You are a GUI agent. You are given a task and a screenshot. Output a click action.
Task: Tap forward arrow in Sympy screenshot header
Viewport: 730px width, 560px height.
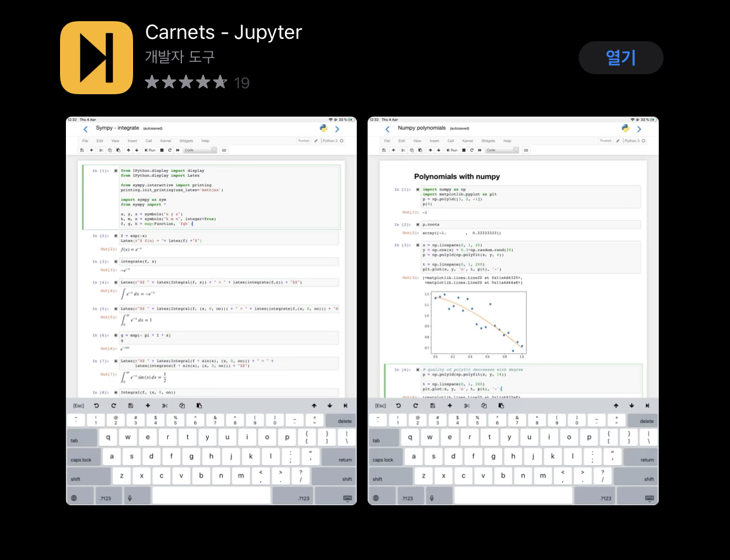337,129
